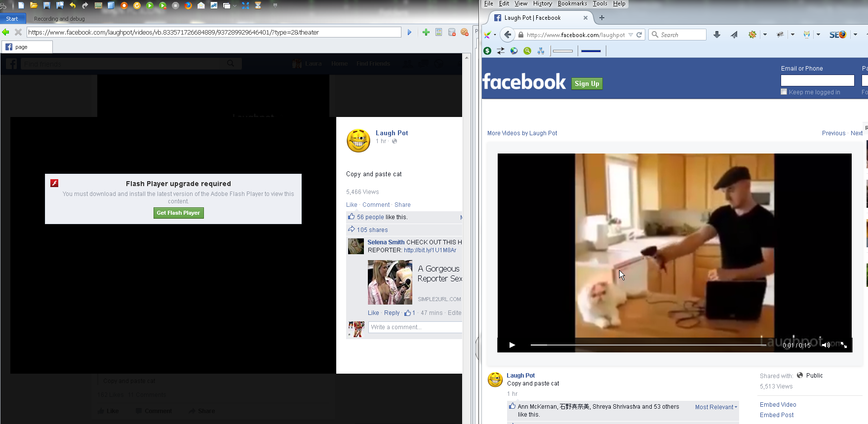Click the Firefox icon in left toolbar
The width and height of the screenshot is (868, 424).
tap(188, 5)
